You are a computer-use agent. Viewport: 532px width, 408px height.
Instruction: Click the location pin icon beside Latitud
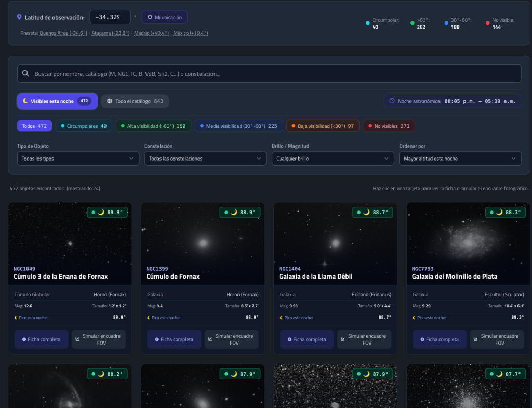19,17
